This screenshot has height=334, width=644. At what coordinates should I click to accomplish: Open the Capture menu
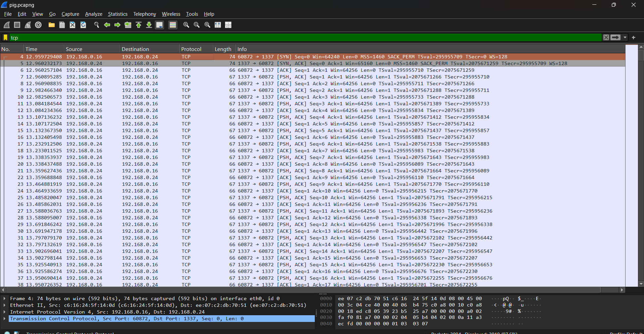click(x=70, y=14)
